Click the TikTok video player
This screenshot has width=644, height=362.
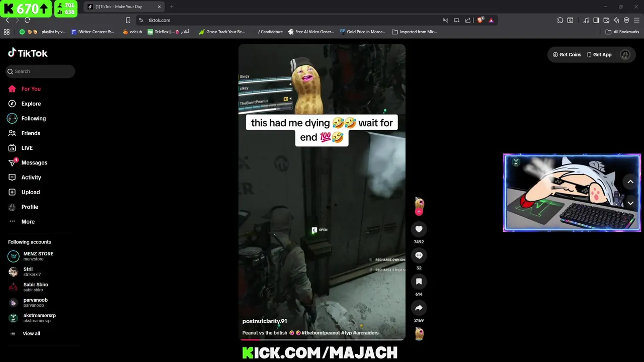coord(322,192)
